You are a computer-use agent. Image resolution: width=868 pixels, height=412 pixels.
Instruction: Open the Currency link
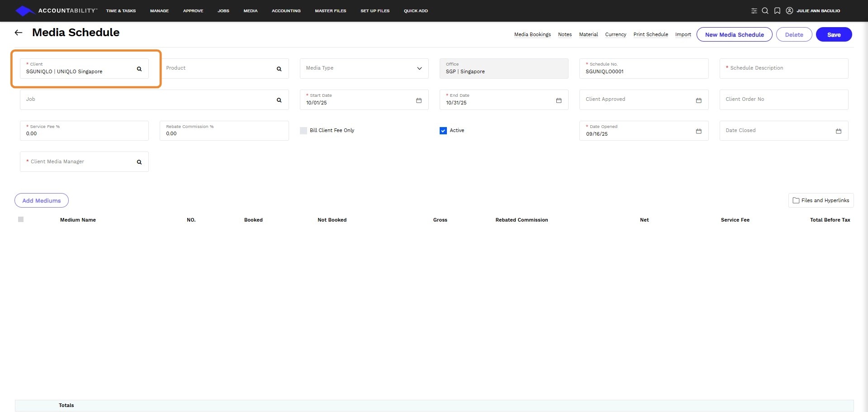coord(616,34)
